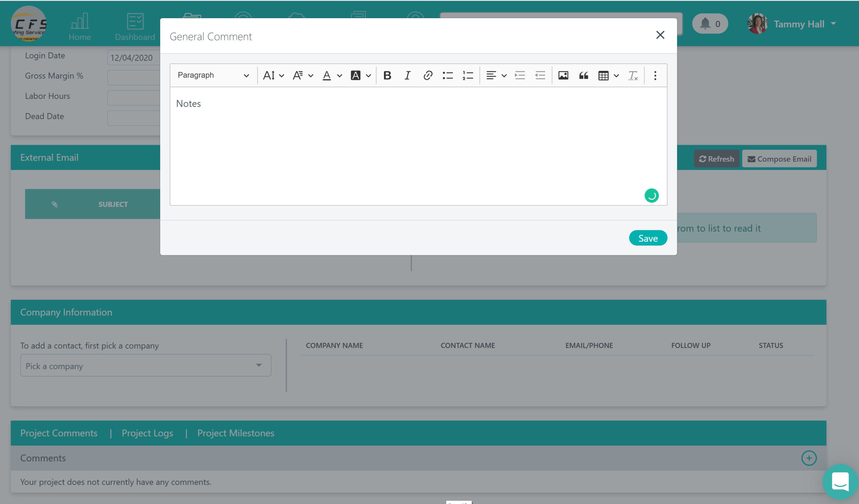The height and width of the screenshot is (504, 859).
Task: Switch to Project Comments tab
Action: (59, 433)
